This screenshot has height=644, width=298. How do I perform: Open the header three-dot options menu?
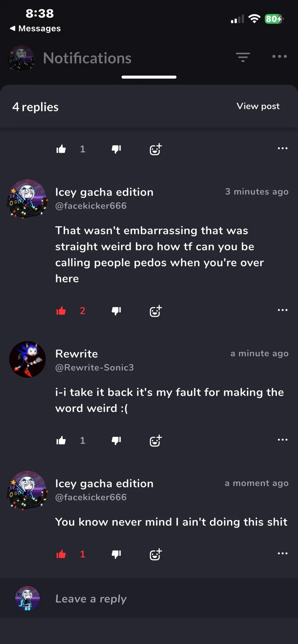pos(279,57)
